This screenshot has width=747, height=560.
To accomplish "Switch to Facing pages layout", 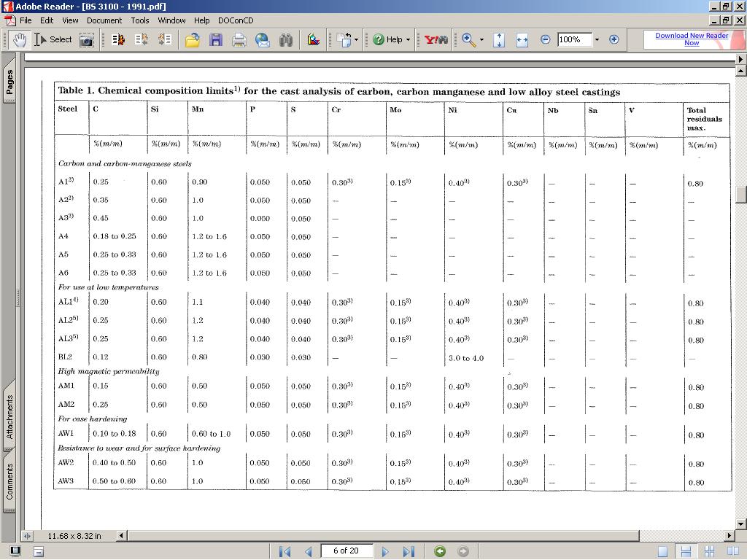I will click(732, 551).
